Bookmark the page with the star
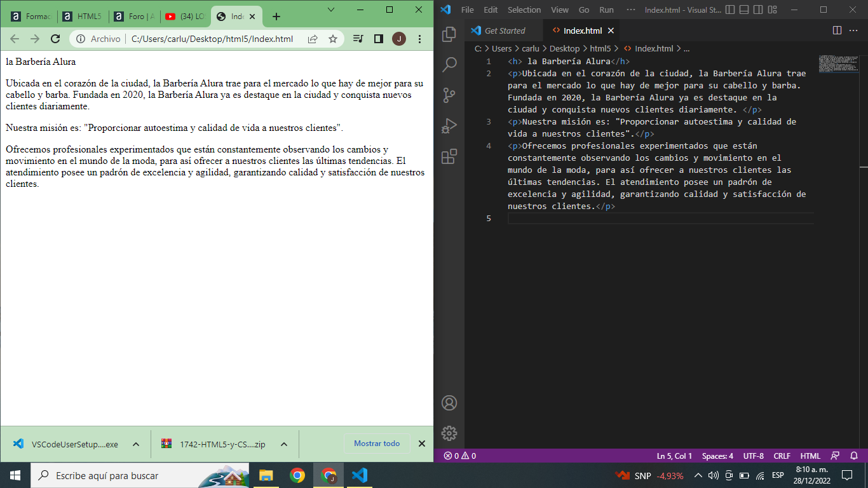 (x=332, y=39)
